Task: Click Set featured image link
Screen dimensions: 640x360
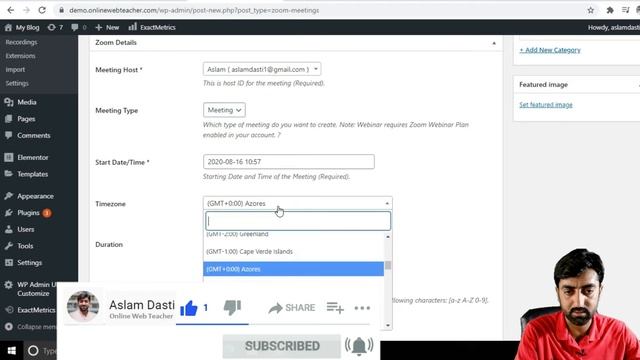Action: pyautogui.click(x=546, y=105)
